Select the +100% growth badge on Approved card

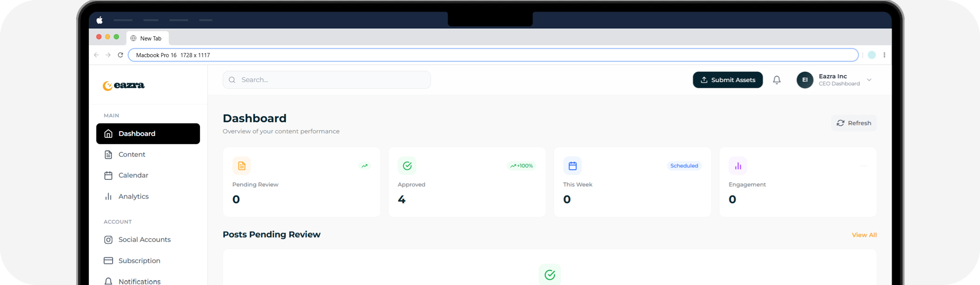(522, 166)
